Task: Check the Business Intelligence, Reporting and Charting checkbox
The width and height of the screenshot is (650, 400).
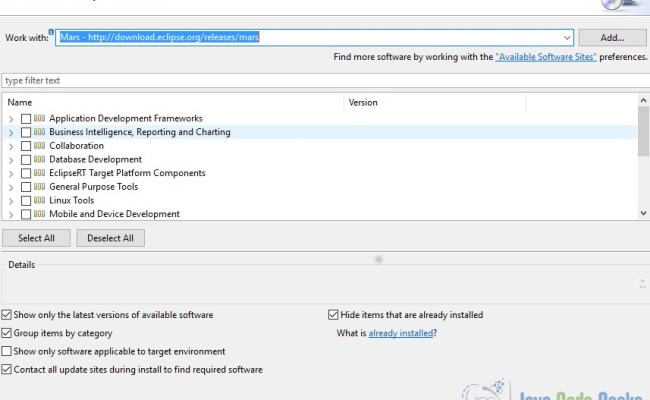Action: 26,133
